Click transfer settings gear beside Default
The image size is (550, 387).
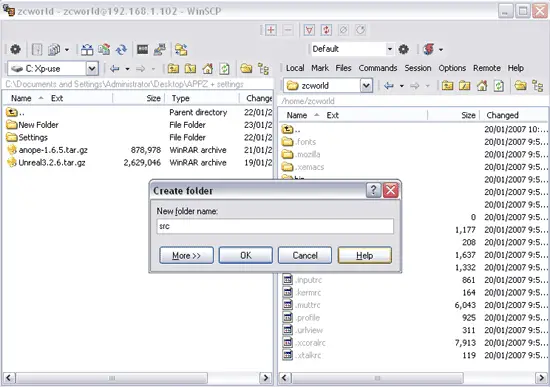click(403, 49)
